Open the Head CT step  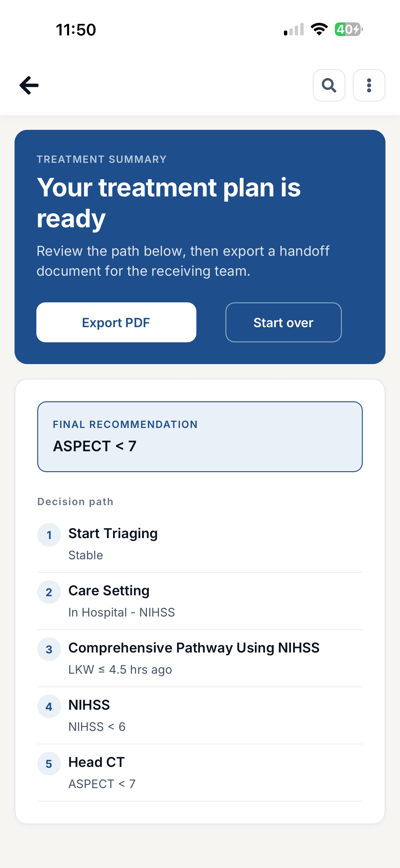pos(200,773)
